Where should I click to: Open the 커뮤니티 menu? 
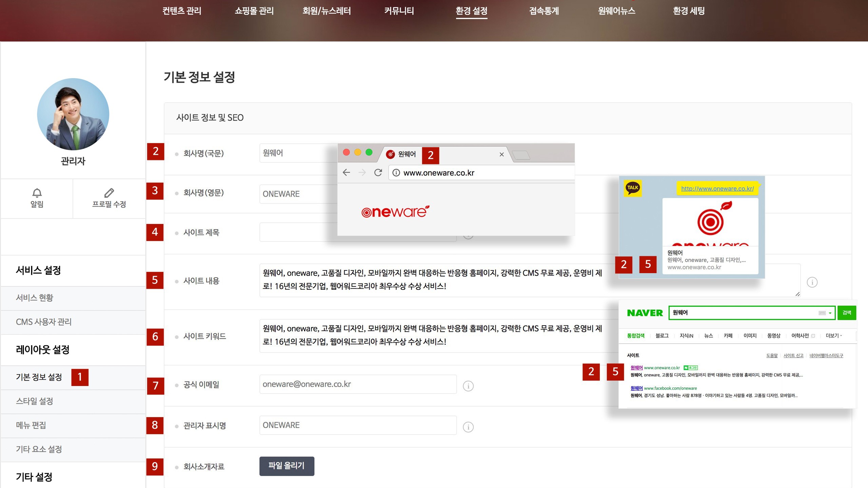[x=399, y=11]
